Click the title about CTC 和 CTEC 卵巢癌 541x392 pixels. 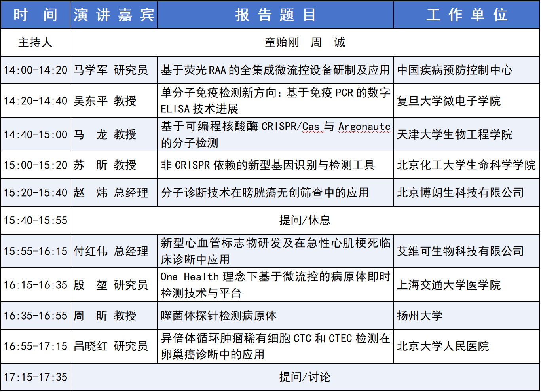[275, 346]
